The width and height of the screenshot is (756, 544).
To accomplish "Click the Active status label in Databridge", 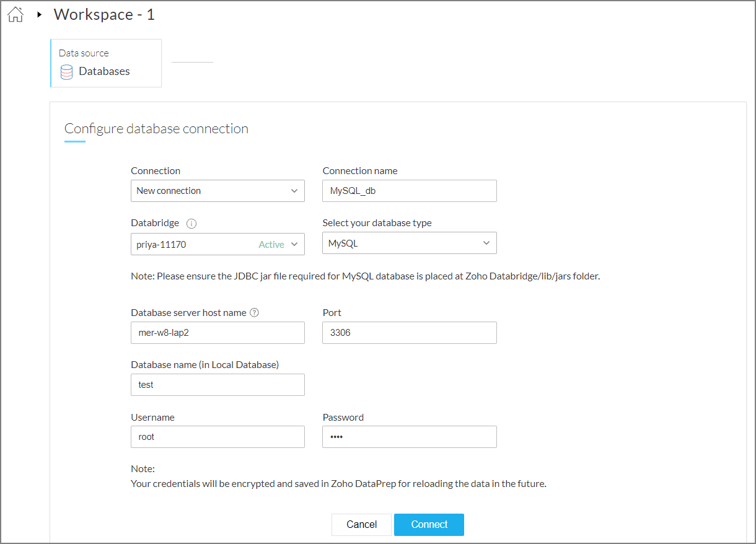I will point(271,245).
